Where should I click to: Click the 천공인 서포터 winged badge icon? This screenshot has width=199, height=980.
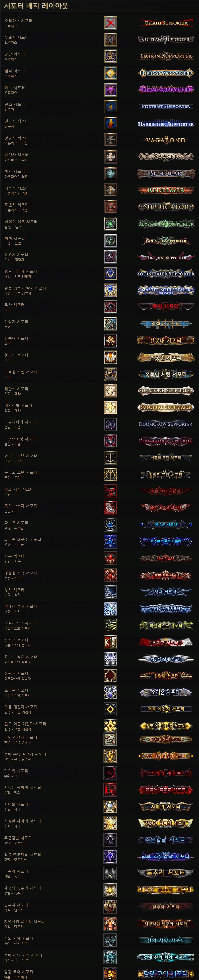(110, 357)
